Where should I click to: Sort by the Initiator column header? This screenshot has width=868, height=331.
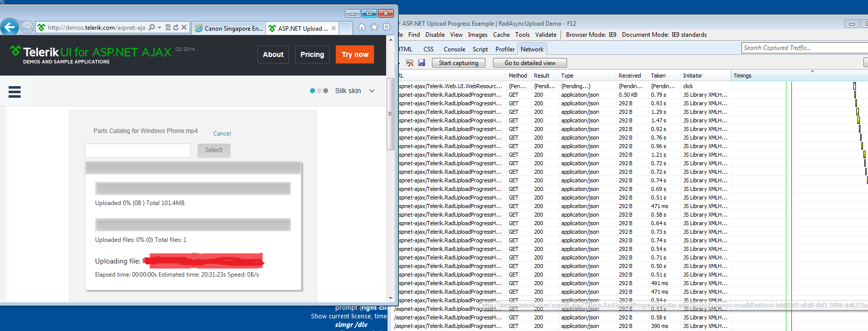pos(705,76)
